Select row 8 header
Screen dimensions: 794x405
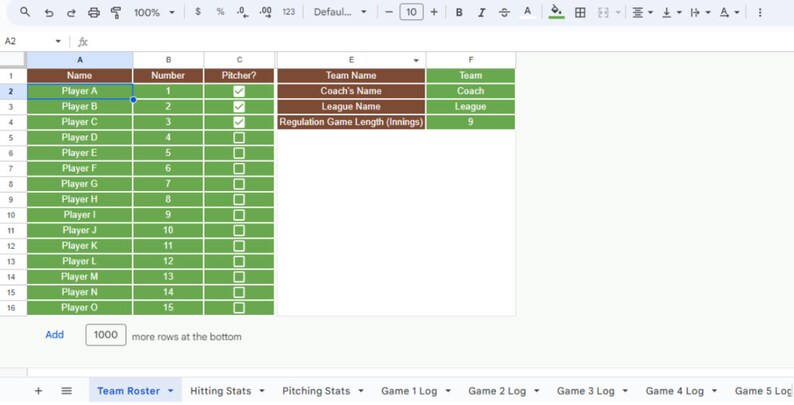tap(11, 184)
